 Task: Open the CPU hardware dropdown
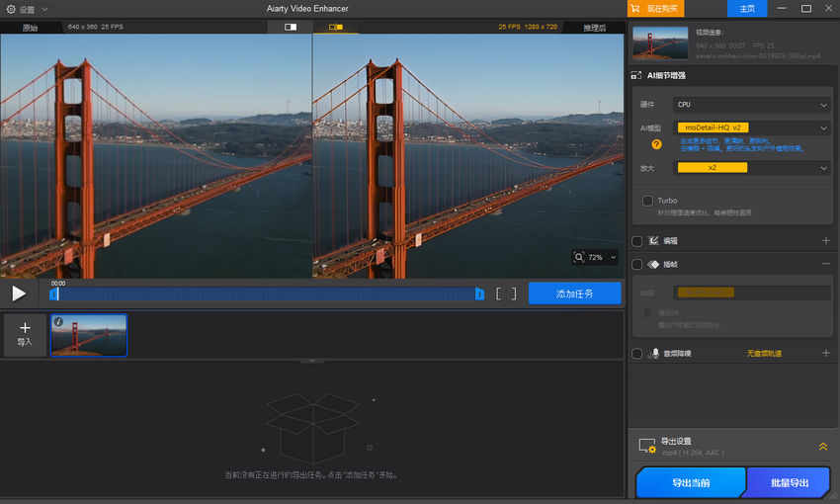pos(752,105)
